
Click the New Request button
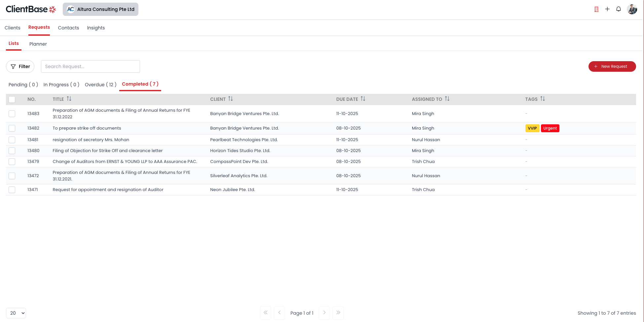tap(612, 66)
